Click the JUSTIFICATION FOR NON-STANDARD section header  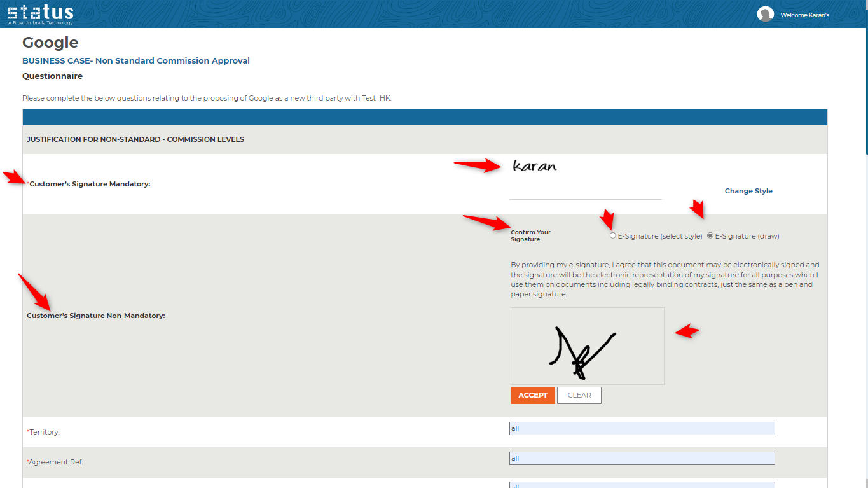(x=134, y=139)
